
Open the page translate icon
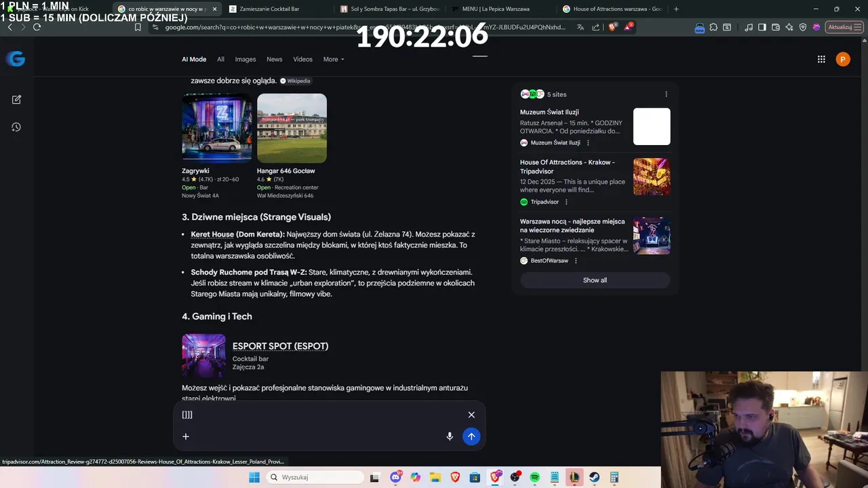pyautogui.click(x=580, y=27)
